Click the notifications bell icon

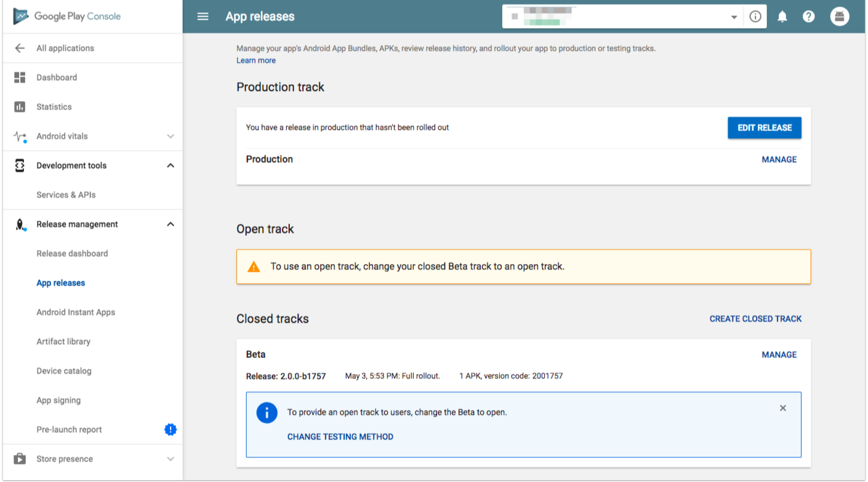(x=782, y=17)
